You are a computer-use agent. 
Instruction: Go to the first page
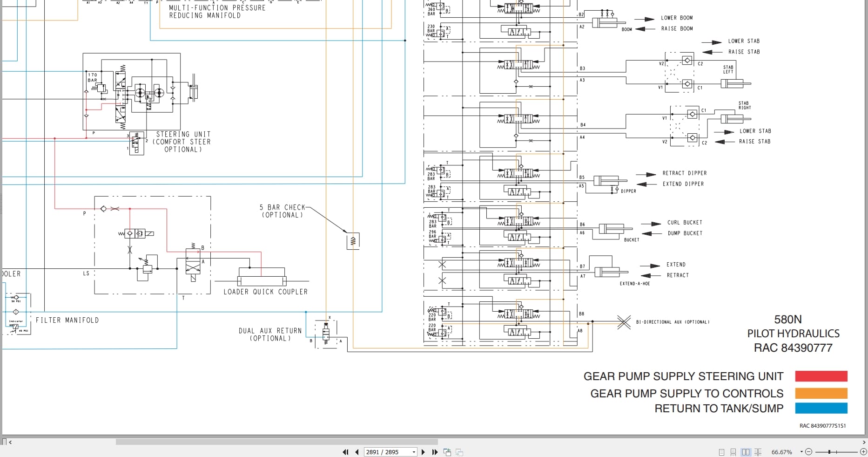(x=345, y=452)
